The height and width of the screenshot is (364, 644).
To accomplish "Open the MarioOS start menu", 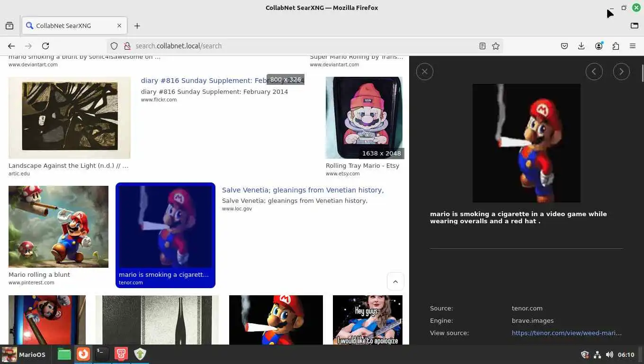I will coord(24,355).
